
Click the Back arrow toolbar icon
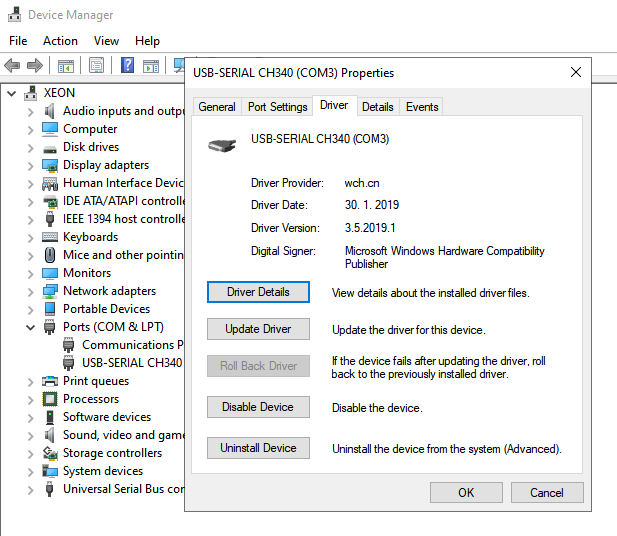click(x=12, y=65)
